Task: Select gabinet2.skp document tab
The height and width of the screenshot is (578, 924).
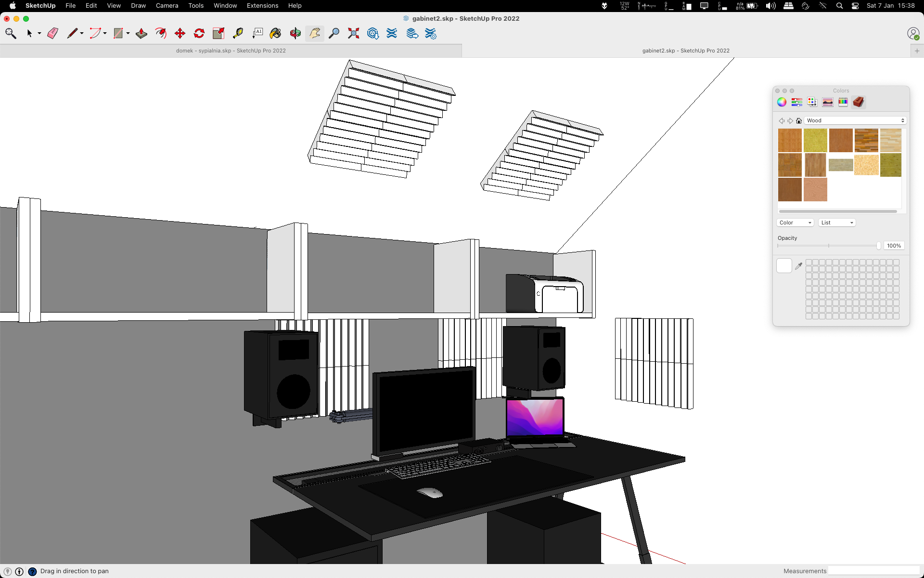Action: pos(686,51)
